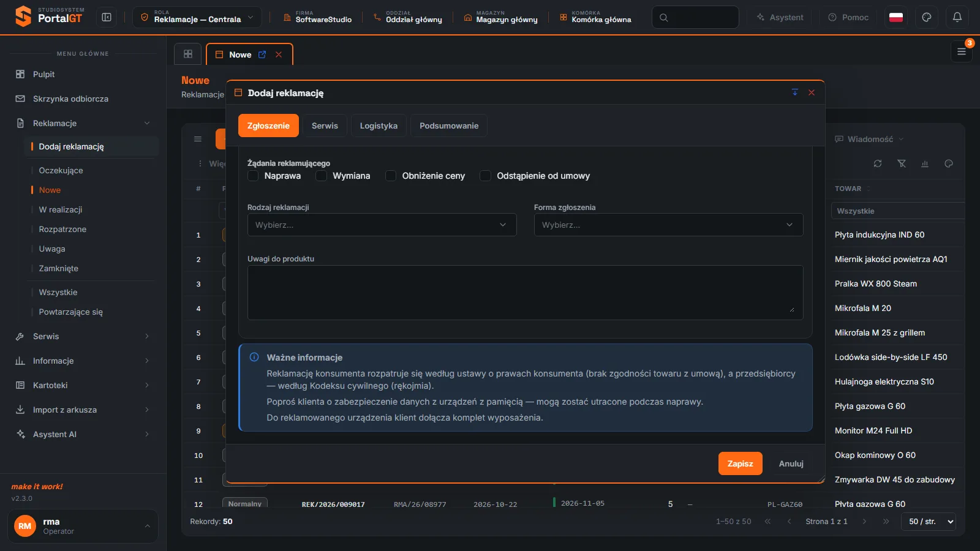
Task: Switch to Serwis tab in dialog
Action: click(325, 126)
